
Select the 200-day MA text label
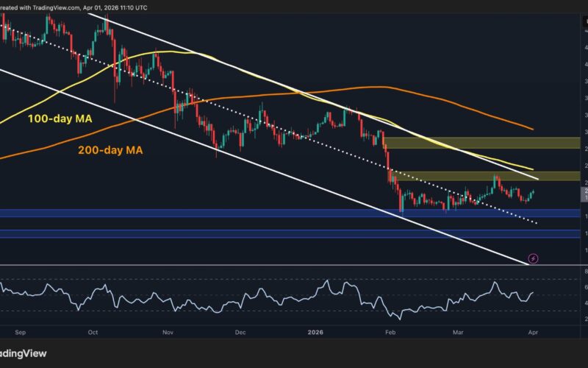(x=110, y=150)
